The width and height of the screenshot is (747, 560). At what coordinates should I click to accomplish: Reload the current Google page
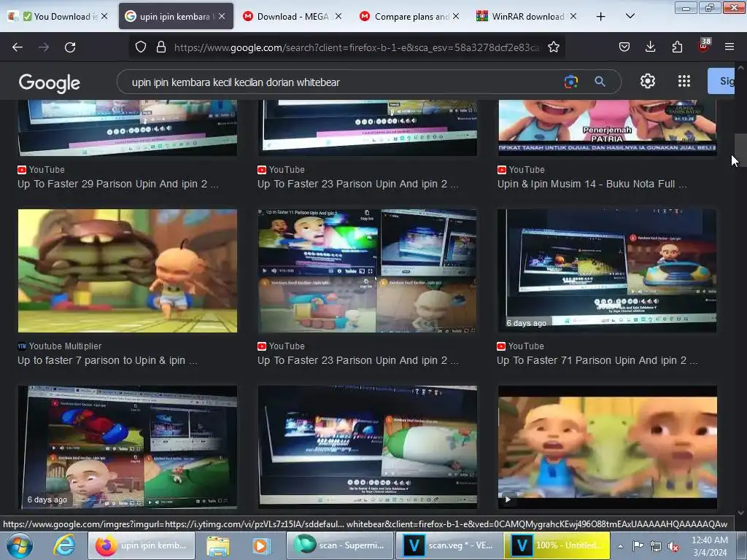pos(70,47)
